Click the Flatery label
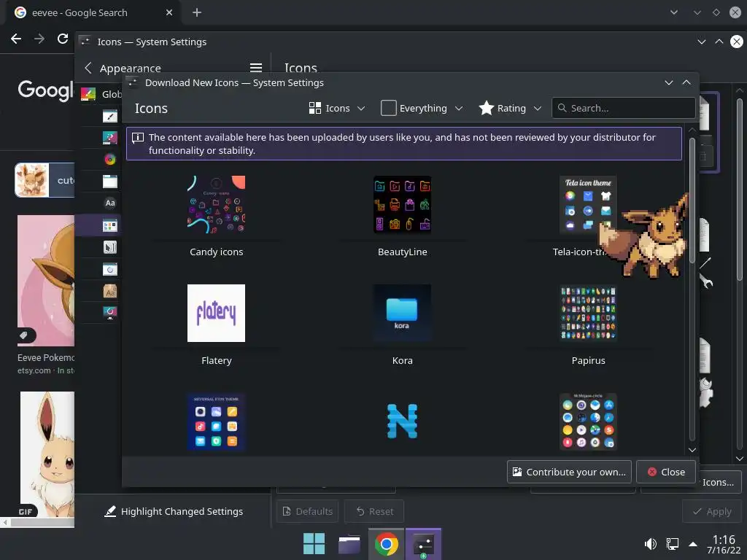 click(x=216, y=360)
